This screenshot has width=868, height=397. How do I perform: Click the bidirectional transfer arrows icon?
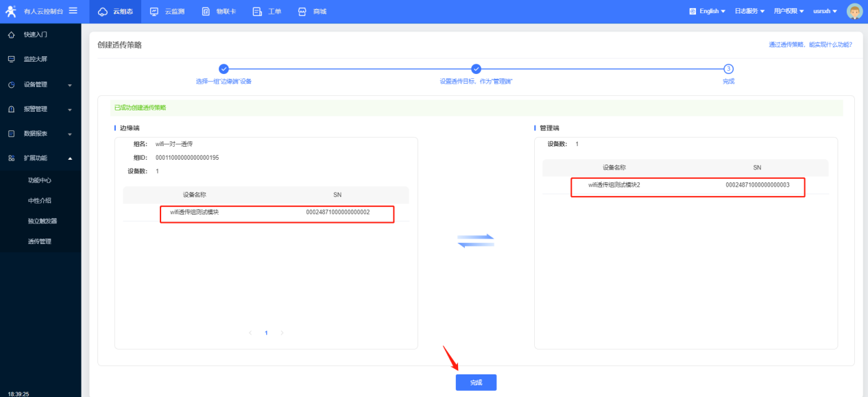tap(476, 241)
